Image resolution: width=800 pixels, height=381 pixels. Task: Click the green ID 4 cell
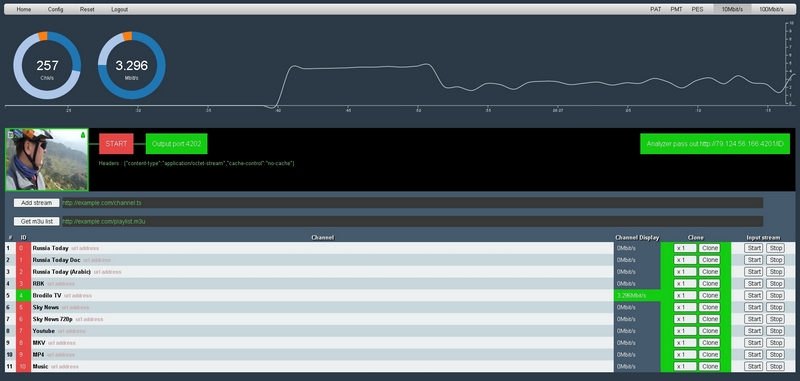(23, 295)
